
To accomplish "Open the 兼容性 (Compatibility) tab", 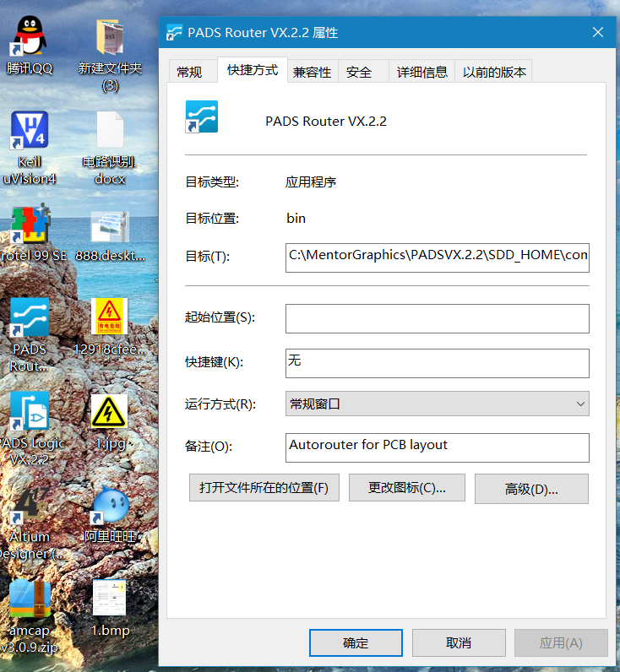I will (x=312, y=73).
